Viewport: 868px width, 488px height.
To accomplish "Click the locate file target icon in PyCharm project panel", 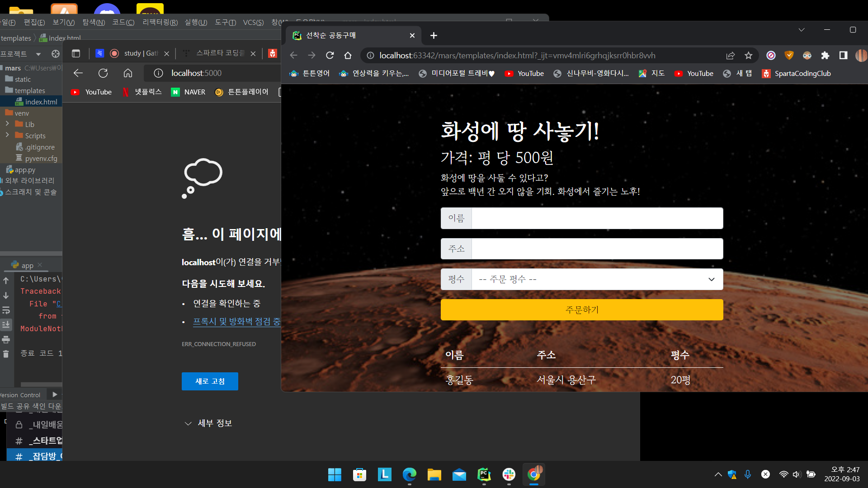I will [56, 54].
